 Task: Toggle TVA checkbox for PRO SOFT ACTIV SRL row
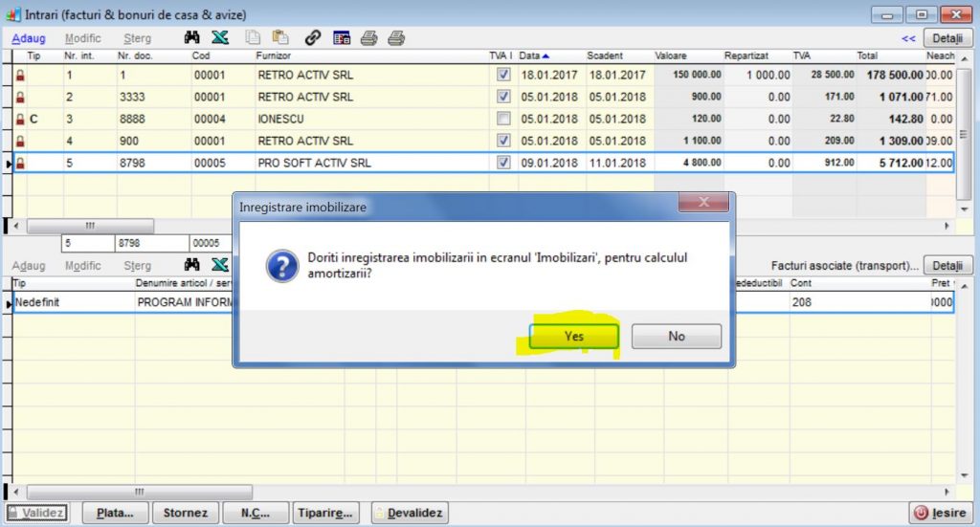click(503, 163)
